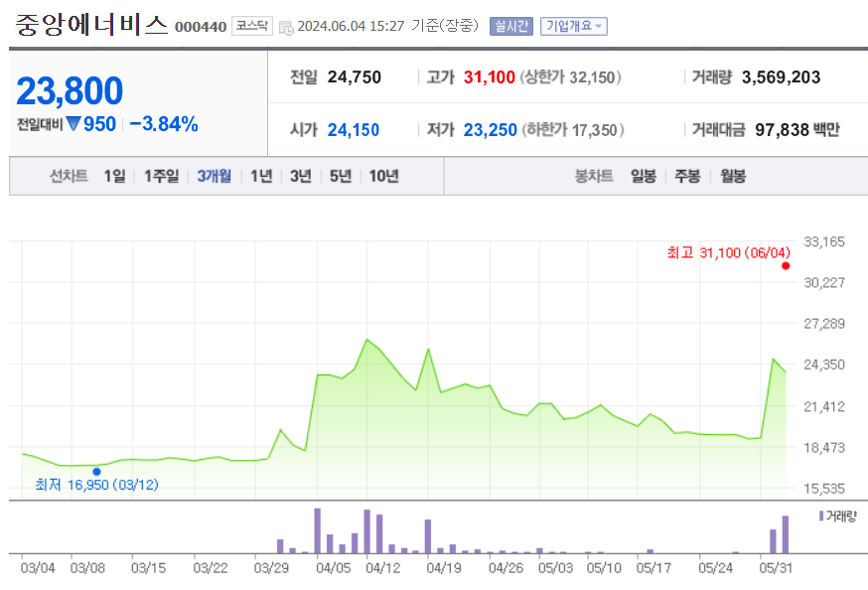
Task: Select the 3년 line chart period
Action: point(301,176)
